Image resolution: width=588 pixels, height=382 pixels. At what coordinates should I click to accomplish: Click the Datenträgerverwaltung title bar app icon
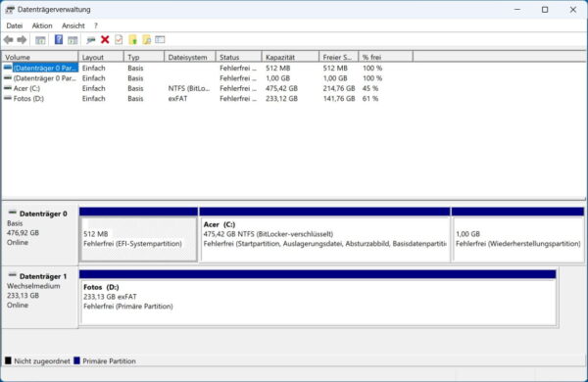click(10, 10)
